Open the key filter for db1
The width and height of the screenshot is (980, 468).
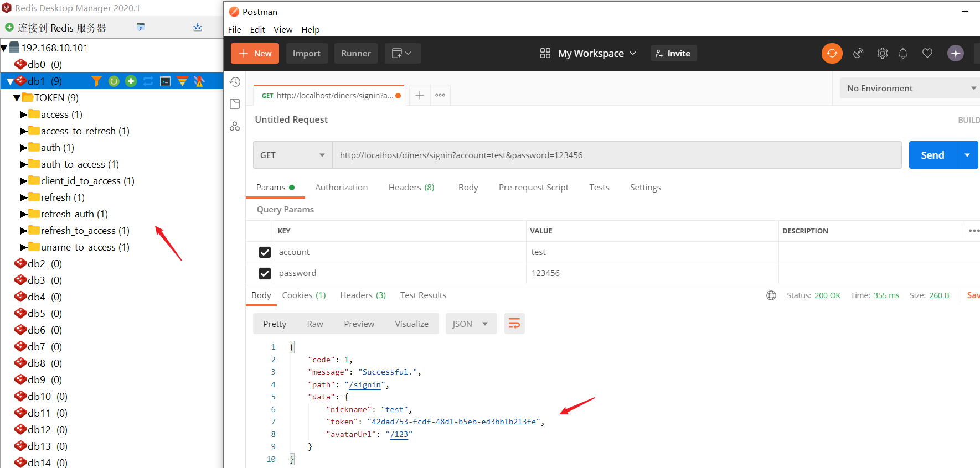(x=96, y=81)
